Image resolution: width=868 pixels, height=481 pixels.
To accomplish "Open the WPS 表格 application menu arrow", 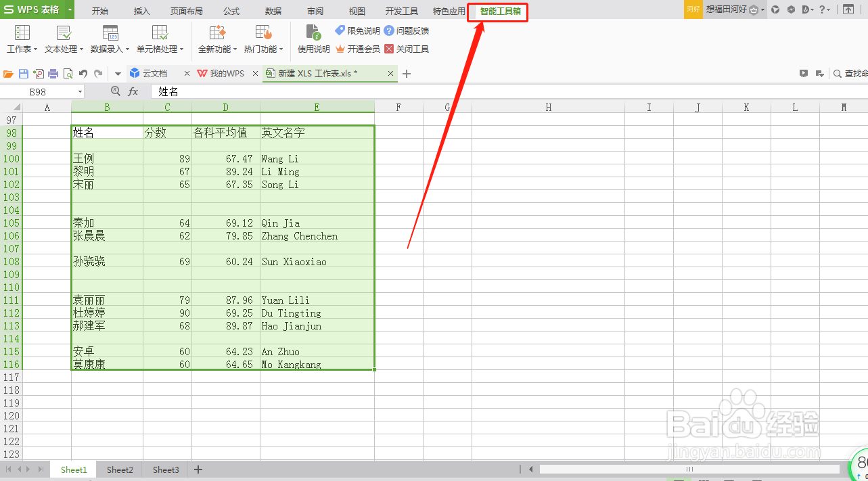I will tap(70, 10).
